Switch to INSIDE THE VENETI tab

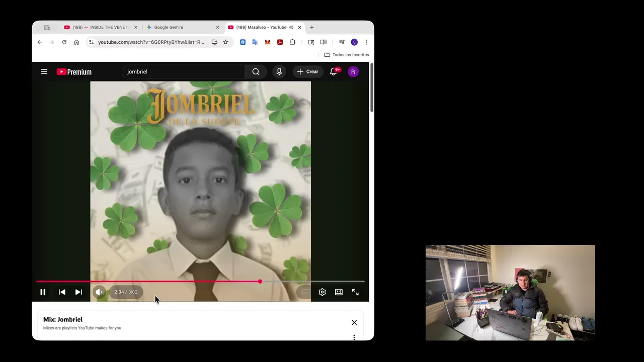point(100,27)
